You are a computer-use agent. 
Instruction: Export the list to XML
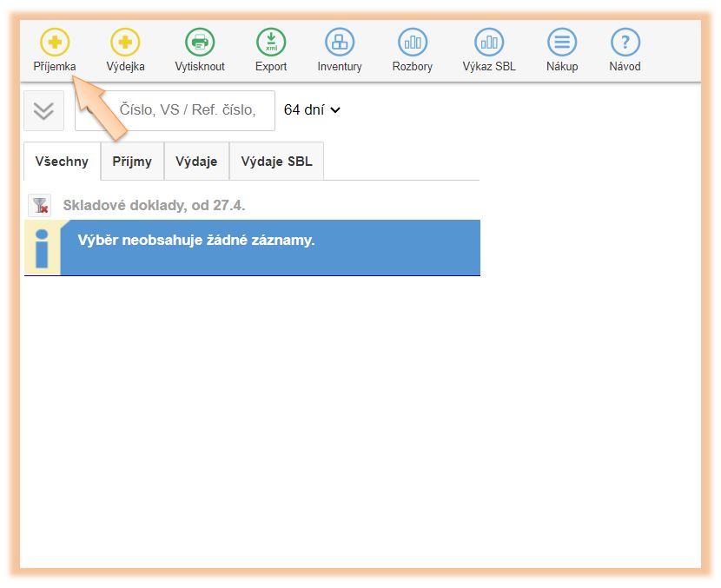pos(271,43)
